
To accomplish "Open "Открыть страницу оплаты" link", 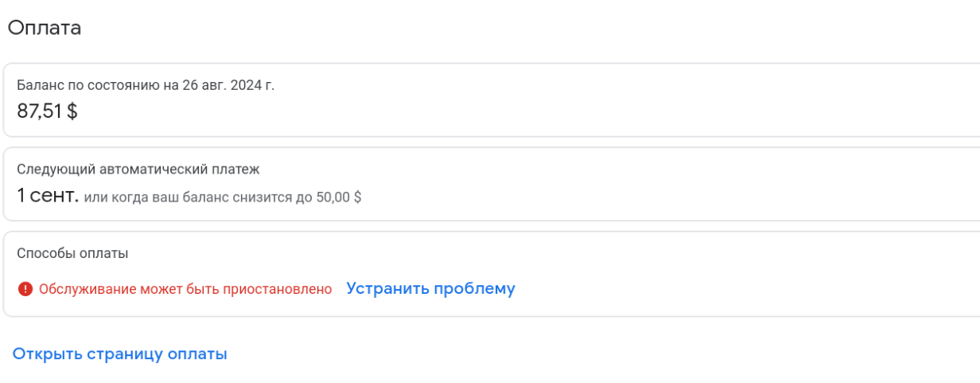I will [119, 354].
